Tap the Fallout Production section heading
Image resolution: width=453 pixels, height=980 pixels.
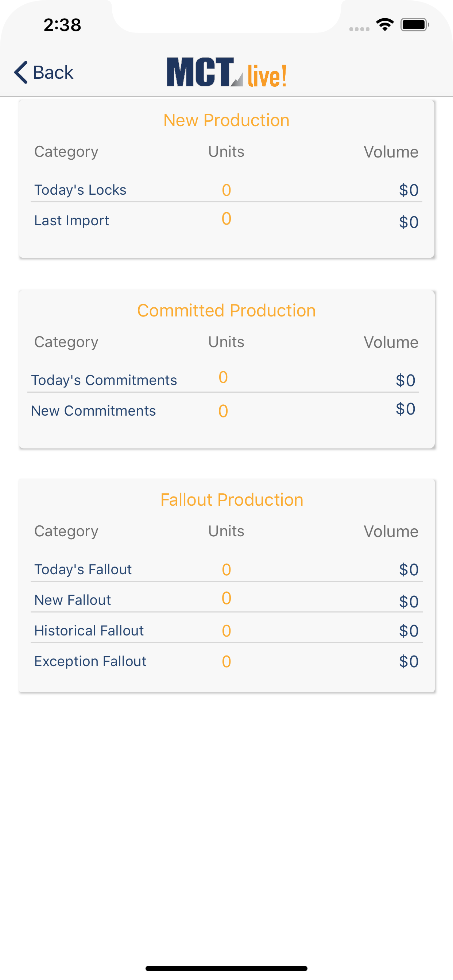pos(232,500)
